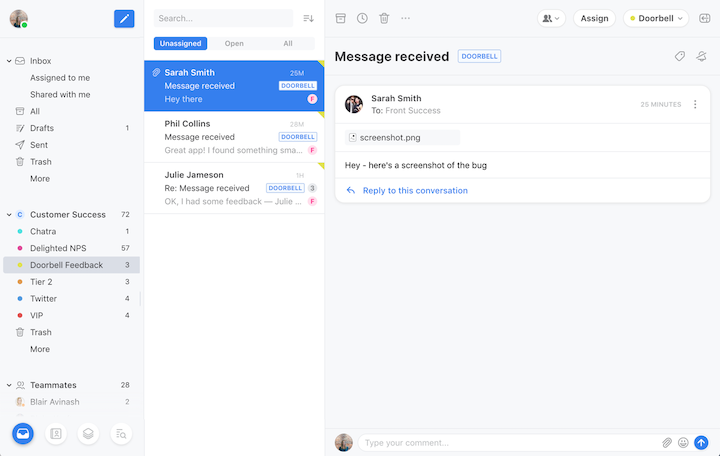Attach a file using the paperclip icon
Viewport: 720px width, 456px height.
[667, 442]
